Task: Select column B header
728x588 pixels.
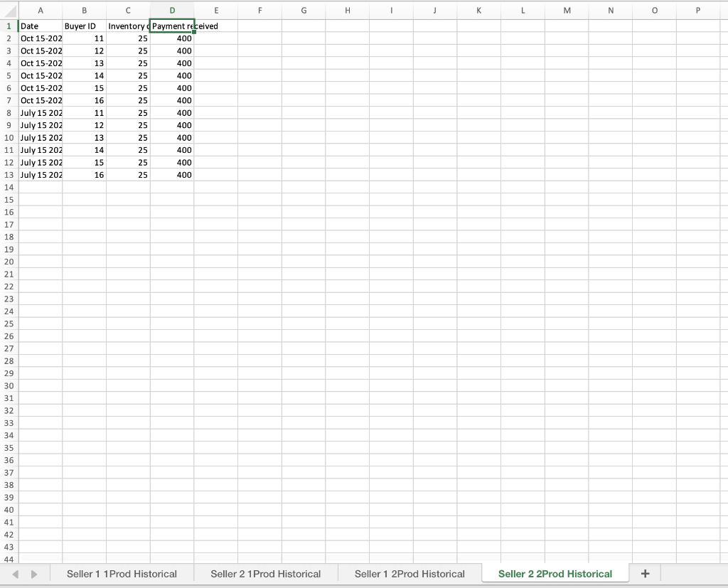Action: (x=84, y=10)
